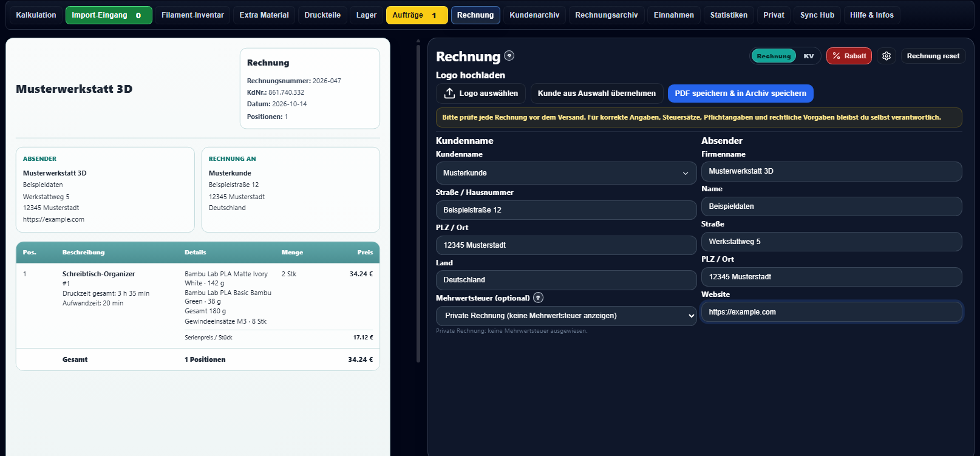Image resolution: width=980 pixels, height=456 pixels.
Task: Open the Kundenarchiv tab
Action: [534, 15]
